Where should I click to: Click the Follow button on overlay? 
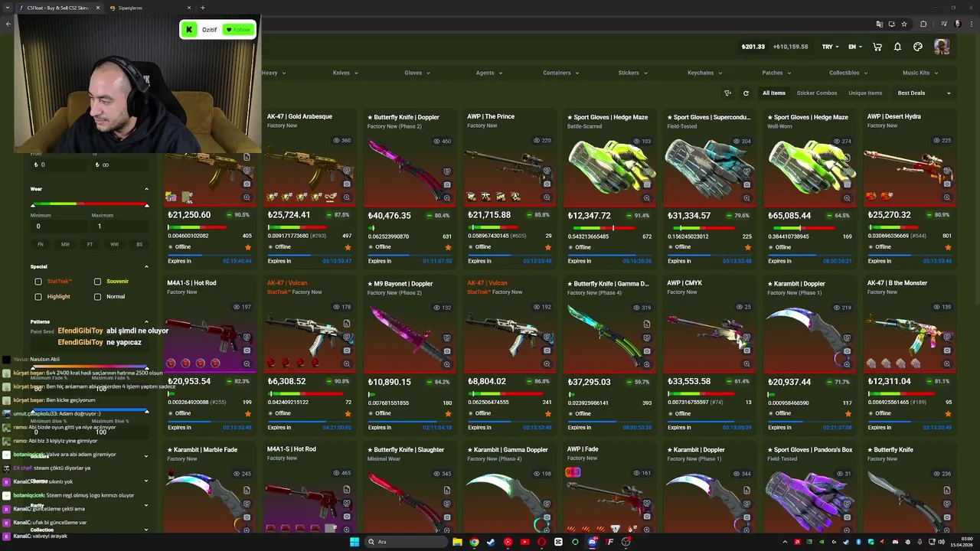coord(238,30)
